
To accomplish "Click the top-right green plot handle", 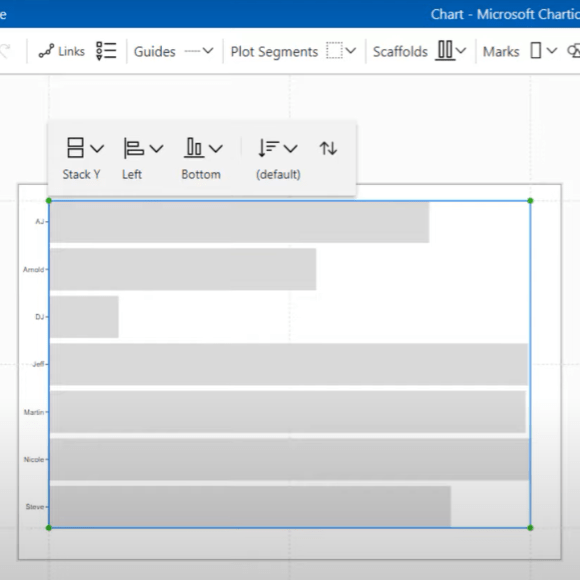I will [530, 201].
